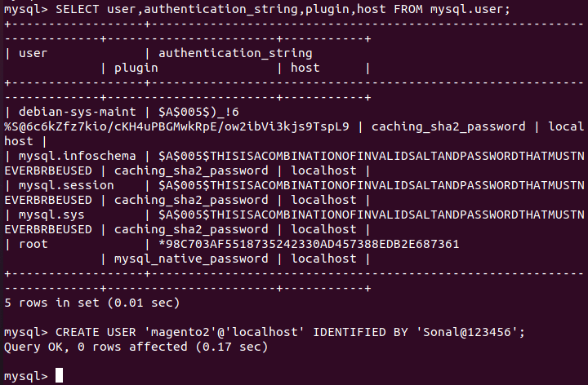
Task: Click the last mysql> prompt
Action: point(26,376)
